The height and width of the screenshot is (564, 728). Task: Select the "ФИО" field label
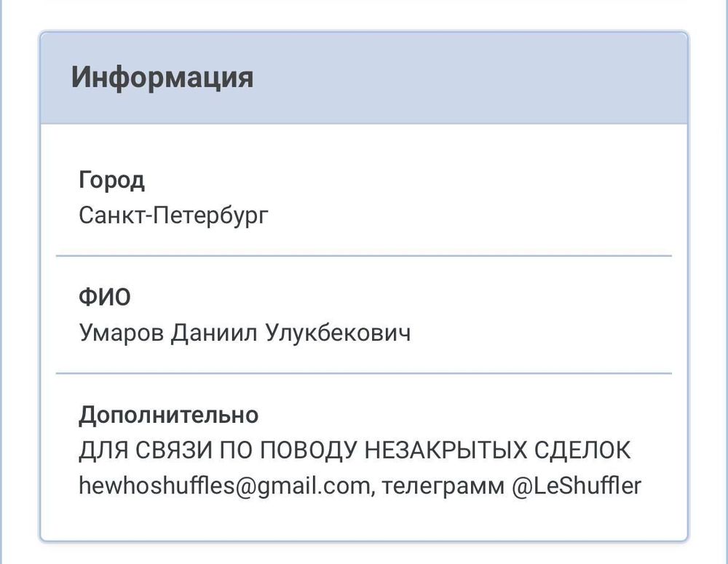105,298
